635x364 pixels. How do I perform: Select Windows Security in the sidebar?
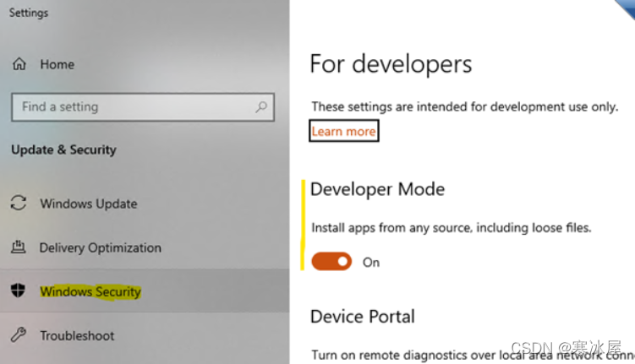coord(90,291)
